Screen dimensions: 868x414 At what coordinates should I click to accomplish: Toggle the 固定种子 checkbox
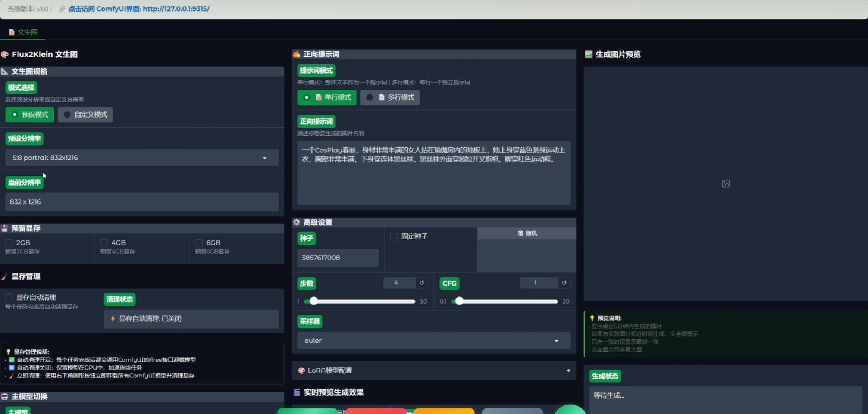click(x=394, y=236)
